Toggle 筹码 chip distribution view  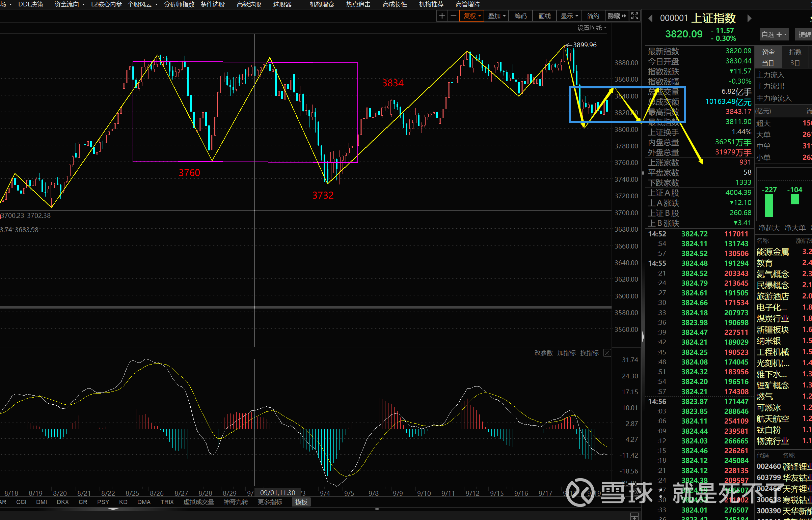tap(520, 16)
